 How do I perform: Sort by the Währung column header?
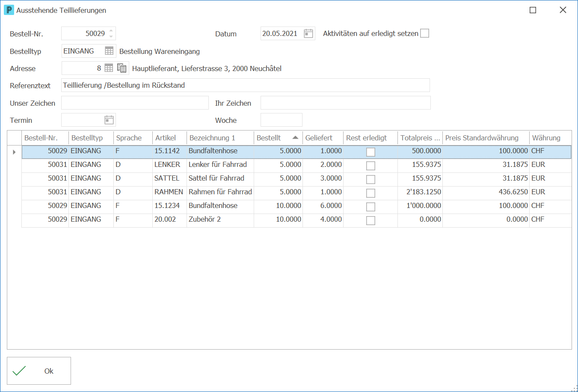click(x=550, y=138)
